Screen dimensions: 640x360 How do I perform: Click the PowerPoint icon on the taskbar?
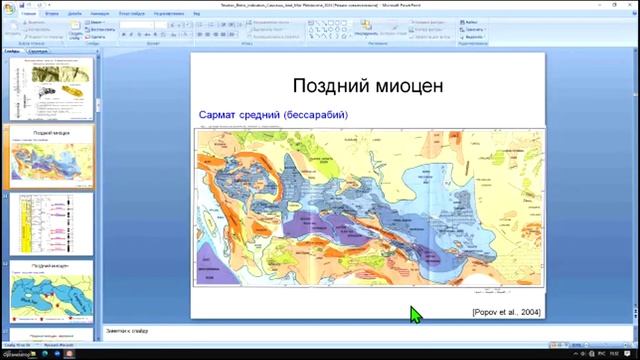[x=70, y=353]
